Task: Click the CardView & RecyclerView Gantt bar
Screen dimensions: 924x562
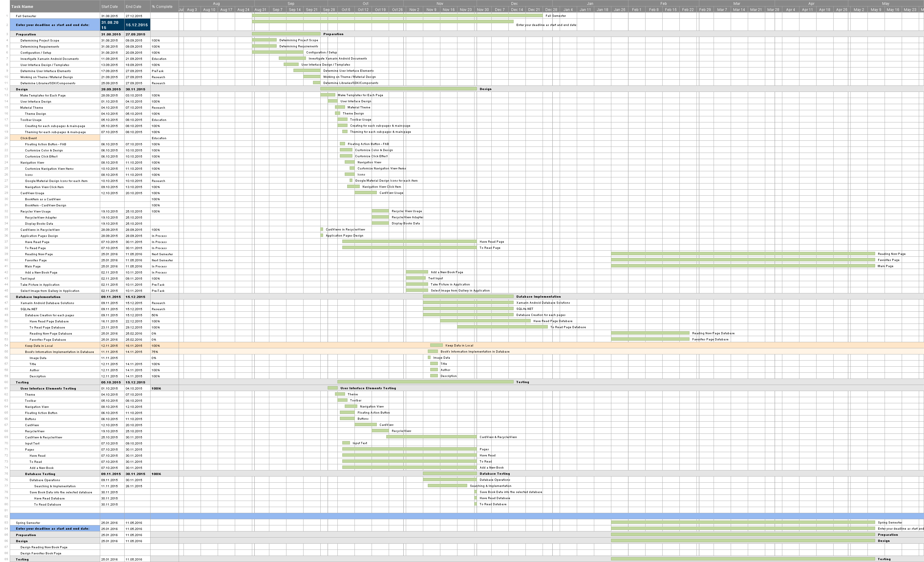Action: [431, 437]
